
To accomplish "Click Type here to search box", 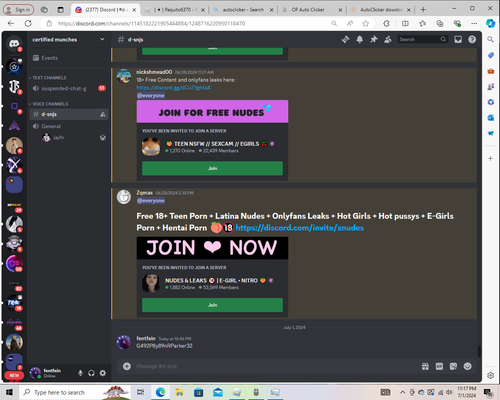I will pos(75,392).
